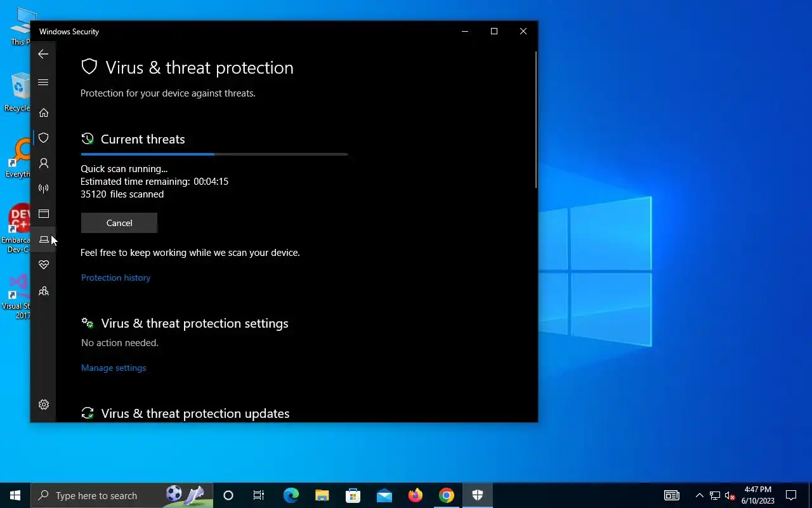Select Embarcadero Dev-C++ desktop shortcut
Viewport: 812px width, 508px height.
(x=16, y=229)
